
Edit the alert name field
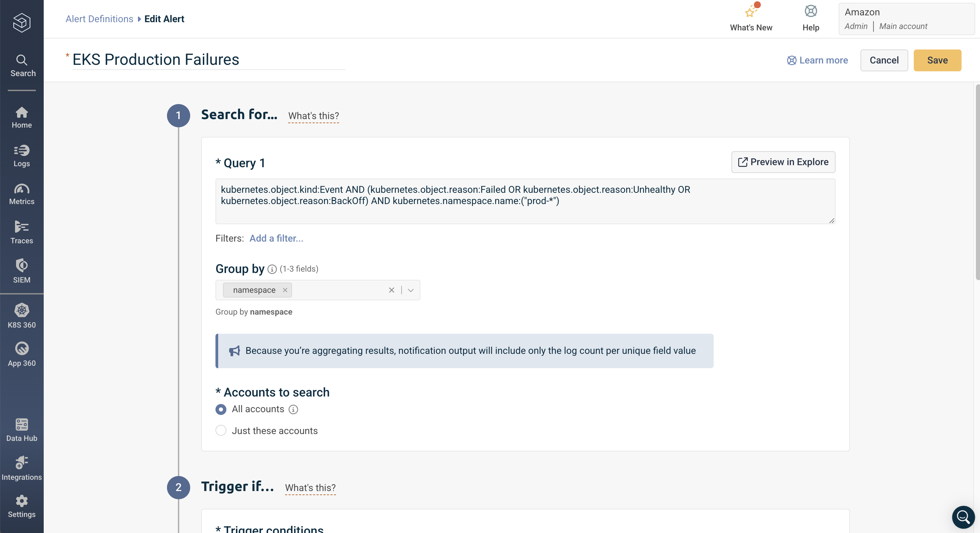[155, 59]
